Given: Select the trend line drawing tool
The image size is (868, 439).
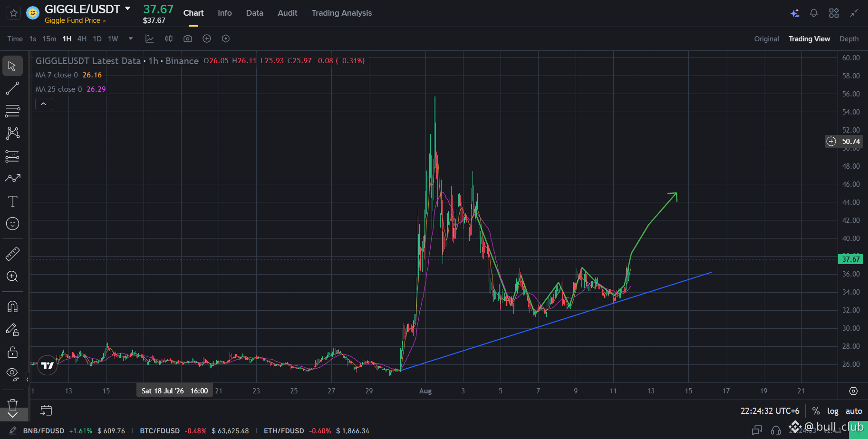Looking at the screenshot, I should pos(12,88).
